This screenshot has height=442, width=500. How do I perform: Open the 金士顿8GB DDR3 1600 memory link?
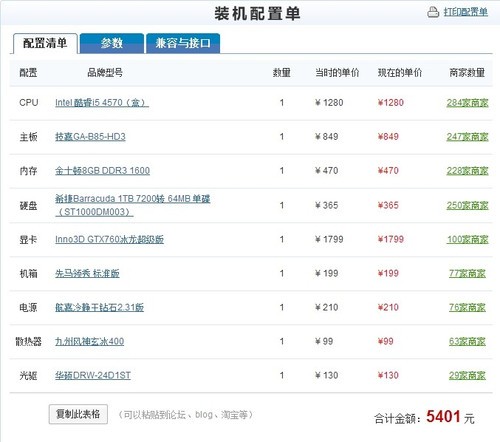click(102, 171)
